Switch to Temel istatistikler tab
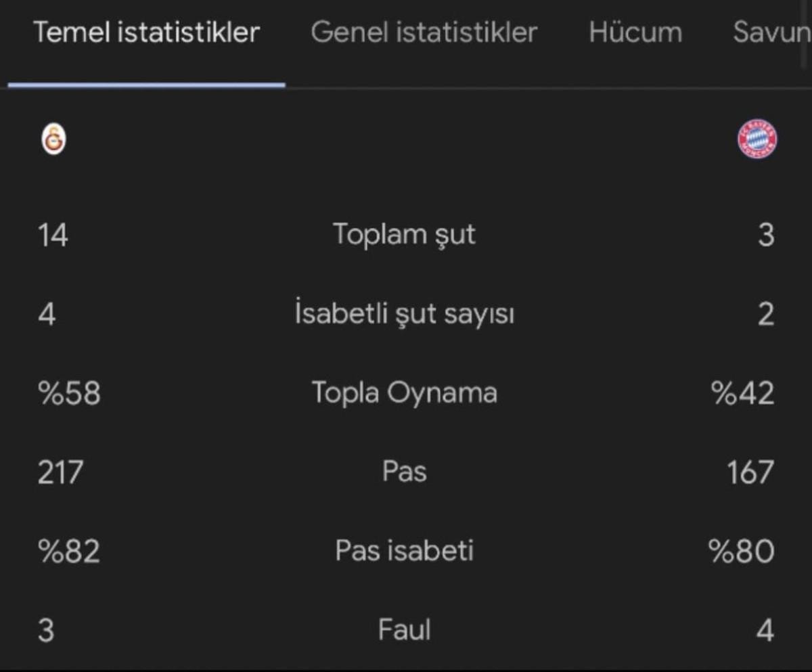This screenshot has height=672, width=812. click(x=146, y=32)
